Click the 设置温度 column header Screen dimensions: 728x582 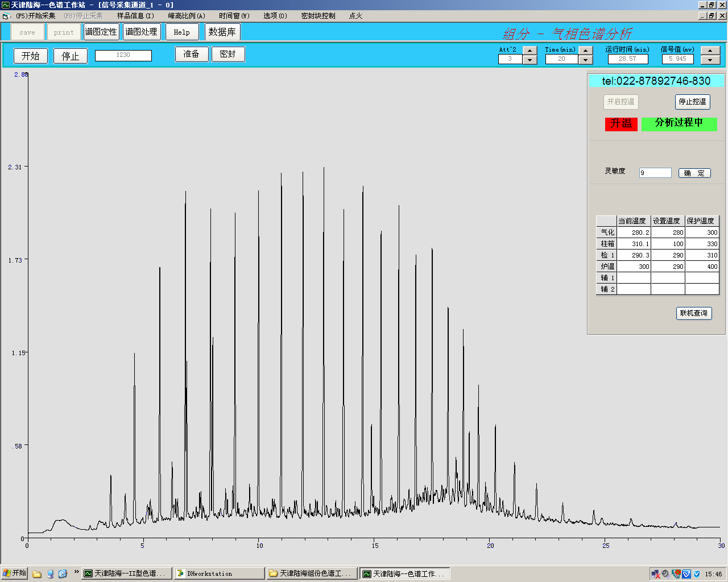(668, 221)
